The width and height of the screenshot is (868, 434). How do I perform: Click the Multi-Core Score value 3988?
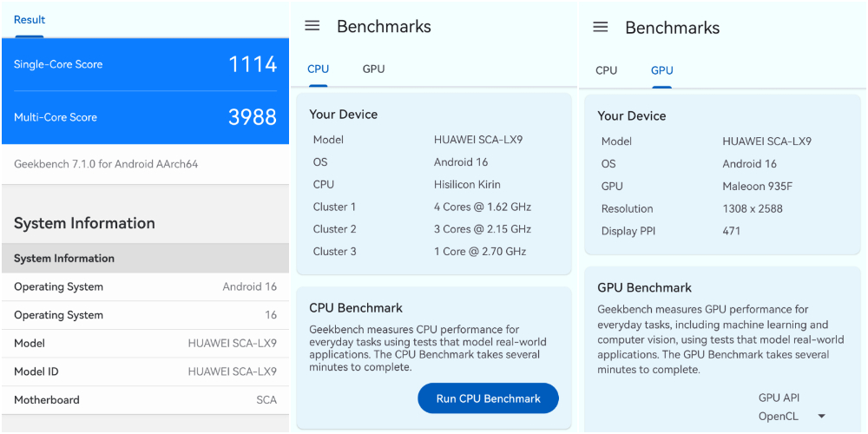(253, 117)
